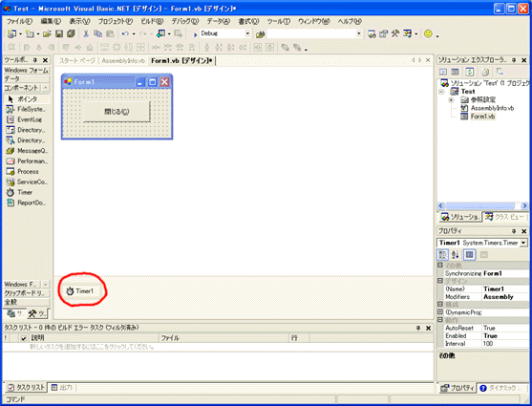Open the ファイル menu

tap(19, 21)
